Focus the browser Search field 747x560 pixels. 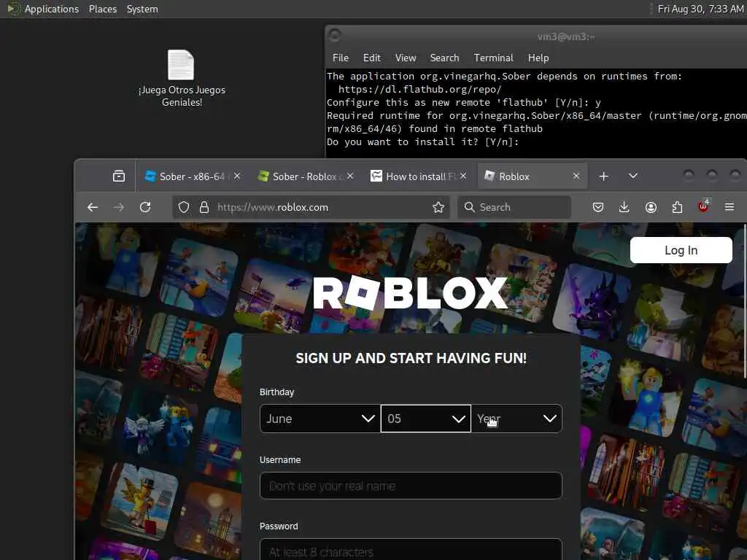tap(514, 207)
